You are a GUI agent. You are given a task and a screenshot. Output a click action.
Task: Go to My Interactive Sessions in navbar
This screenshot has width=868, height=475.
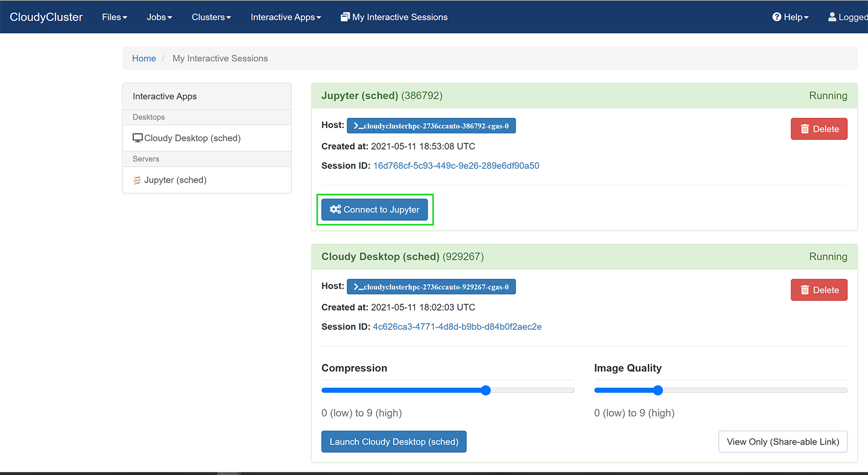tap(394, 17)
